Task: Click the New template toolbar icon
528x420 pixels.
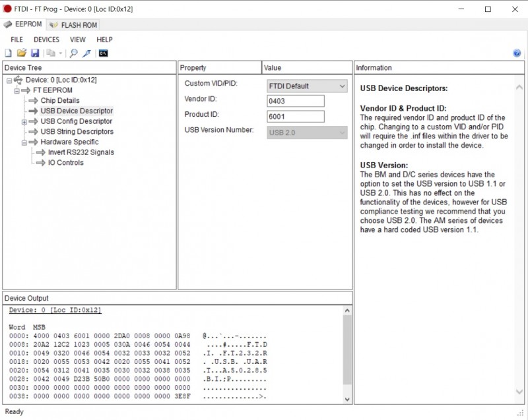Action: click(x=8, y=53)
